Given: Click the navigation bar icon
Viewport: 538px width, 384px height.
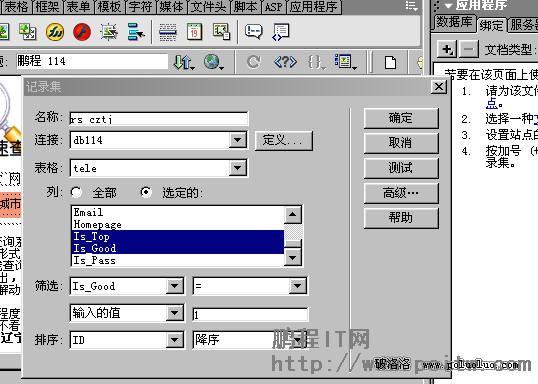Looking at the screenshot, I should point(136,32).
